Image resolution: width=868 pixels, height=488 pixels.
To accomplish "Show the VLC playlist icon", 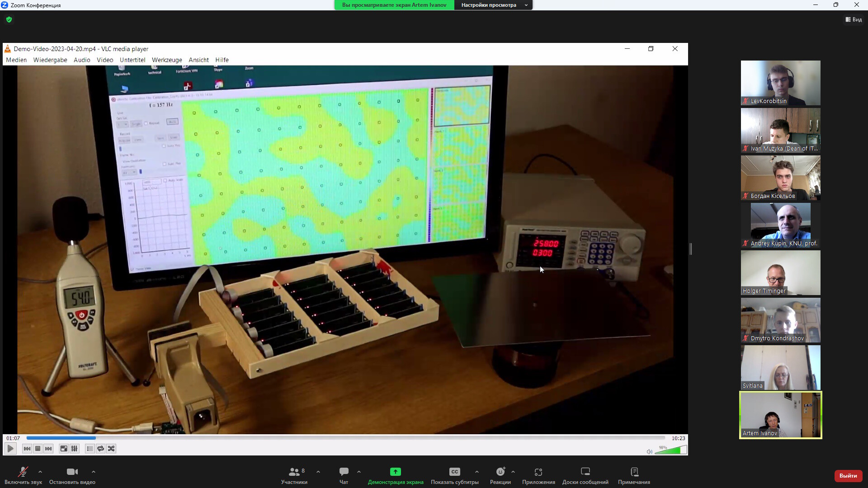I will click(x=90, y=449).
